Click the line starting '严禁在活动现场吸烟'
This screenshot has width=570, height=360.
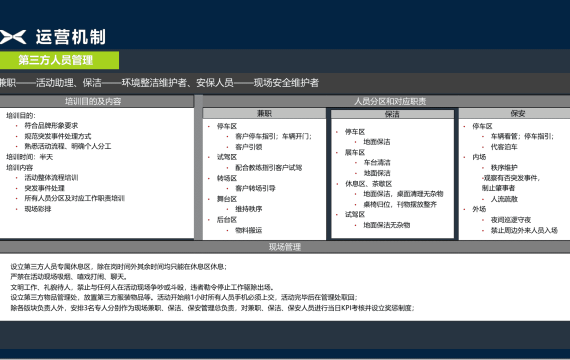point(69,277)
